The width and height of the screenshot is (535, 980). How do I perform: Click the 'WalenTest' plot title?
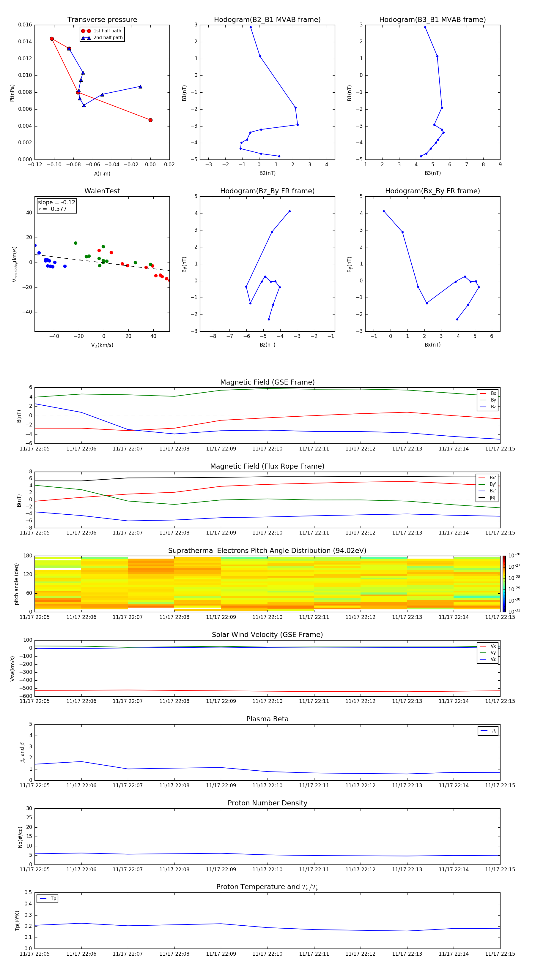(x=102, y=191)
